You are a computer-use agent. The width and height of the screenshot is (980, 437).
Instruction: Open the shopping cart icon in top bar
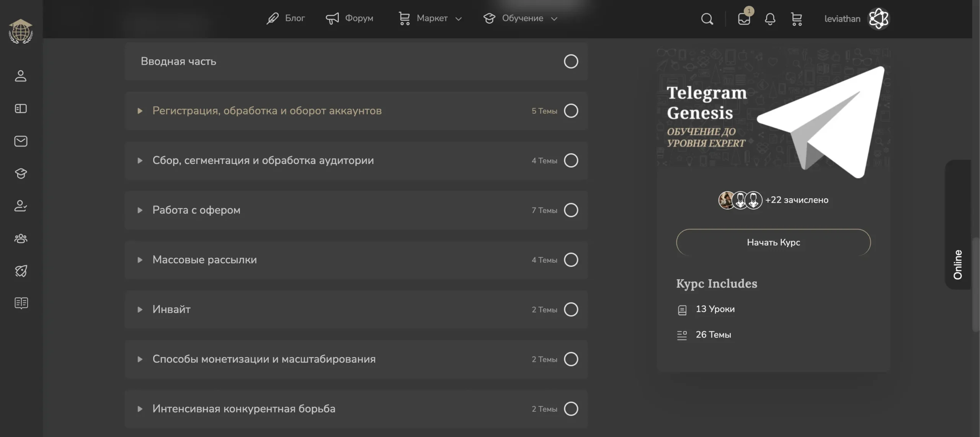click(797, 18)
